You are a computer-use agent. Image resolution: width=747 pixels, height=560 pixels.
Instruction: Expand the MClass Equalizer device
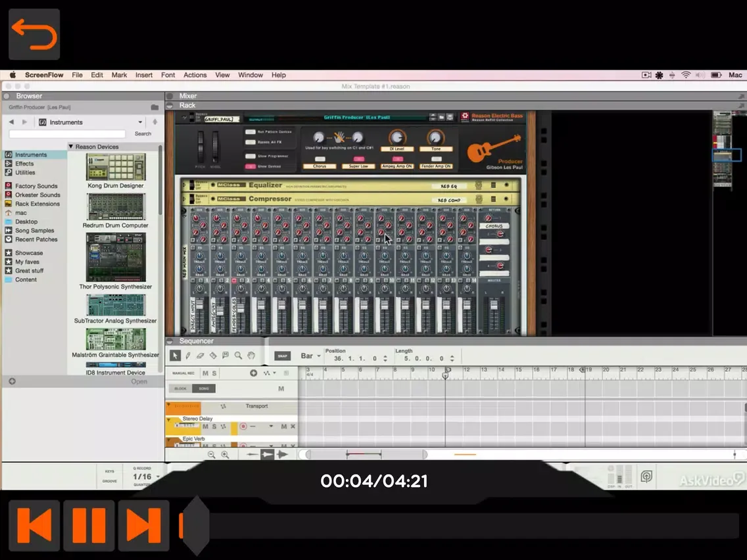(184, 185)
